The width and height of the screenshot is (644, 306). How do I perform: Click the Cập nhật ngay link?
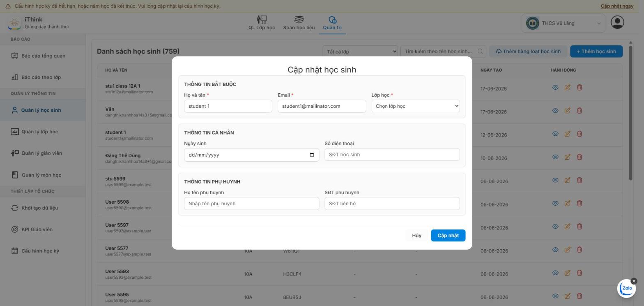(x=617, y=6)
